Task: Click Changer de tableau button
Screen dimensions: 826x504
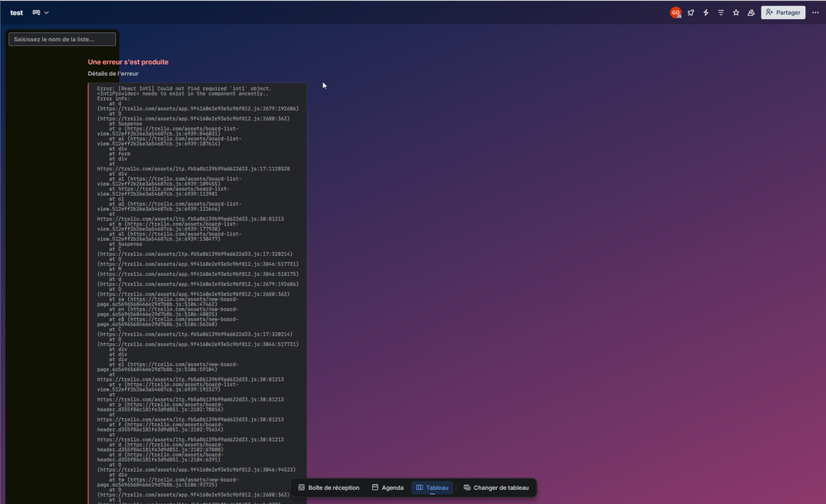Action: tap(496, 487)
